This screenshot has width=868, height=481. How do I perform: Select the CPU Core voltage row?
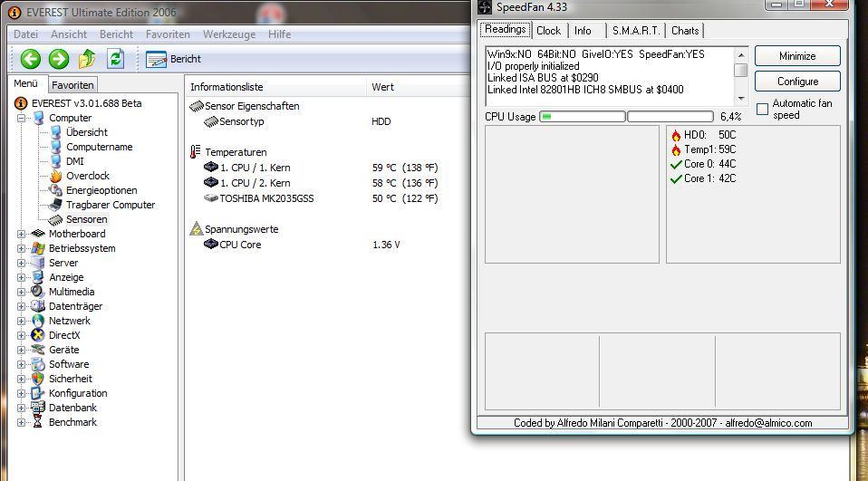[x=302, y=244]
